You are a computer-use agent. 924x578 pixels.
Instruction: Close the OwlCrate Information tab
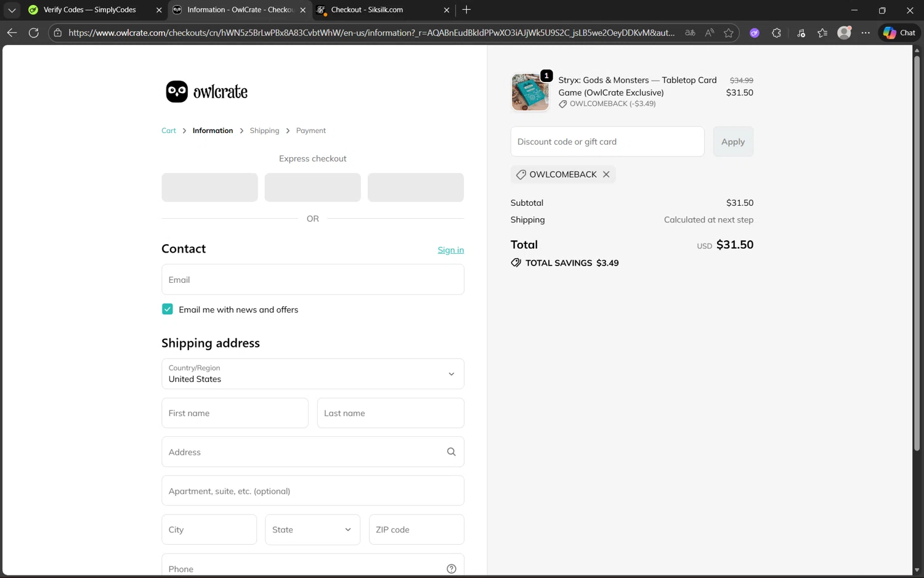[302, 10]
